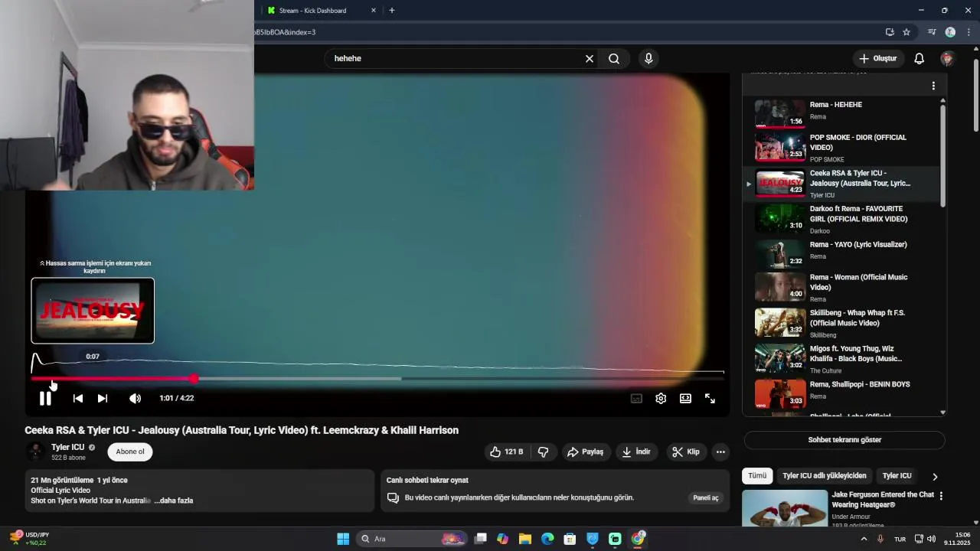
Task: Show hidden system tray icons
Action: (864, 539)
